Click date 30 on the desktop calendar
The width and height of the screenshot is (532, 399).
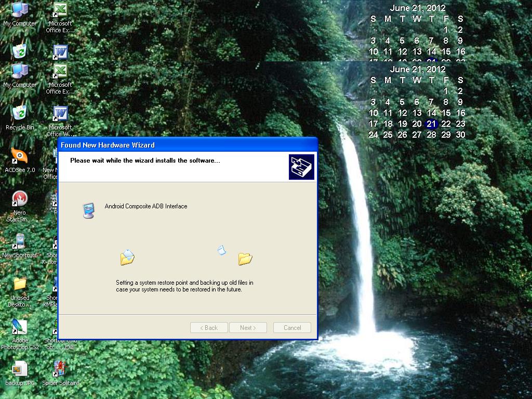460,135
